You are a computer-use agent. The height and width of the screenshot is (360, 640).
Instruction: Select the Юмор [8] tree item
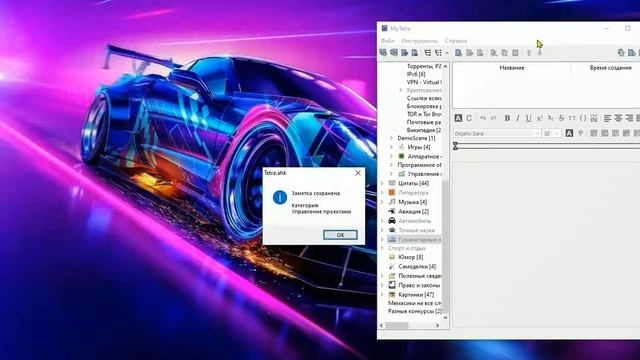click(x=410, y=257)
